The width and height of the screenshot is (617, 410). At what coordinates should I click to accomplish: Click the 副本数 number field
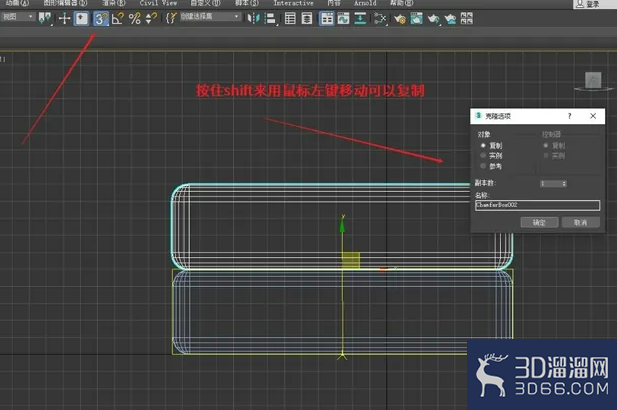click(x=550, y=184)
